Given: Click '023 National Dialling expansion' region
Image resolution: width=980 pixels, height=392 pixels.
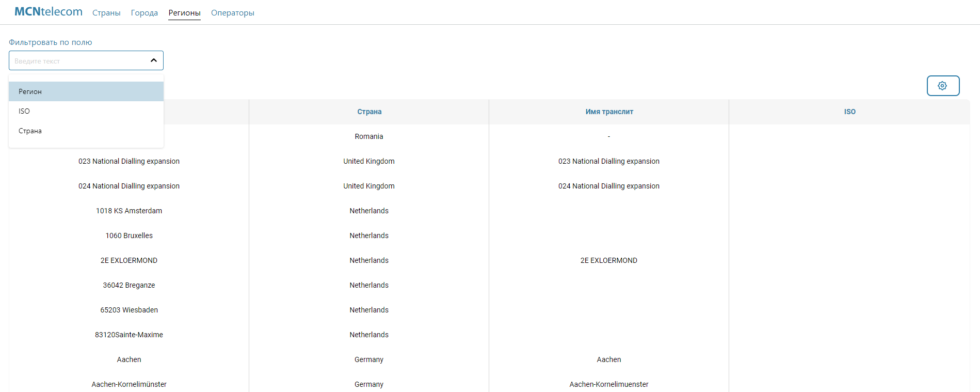Looking at the screenshot, I should click(x=129, y=161).
